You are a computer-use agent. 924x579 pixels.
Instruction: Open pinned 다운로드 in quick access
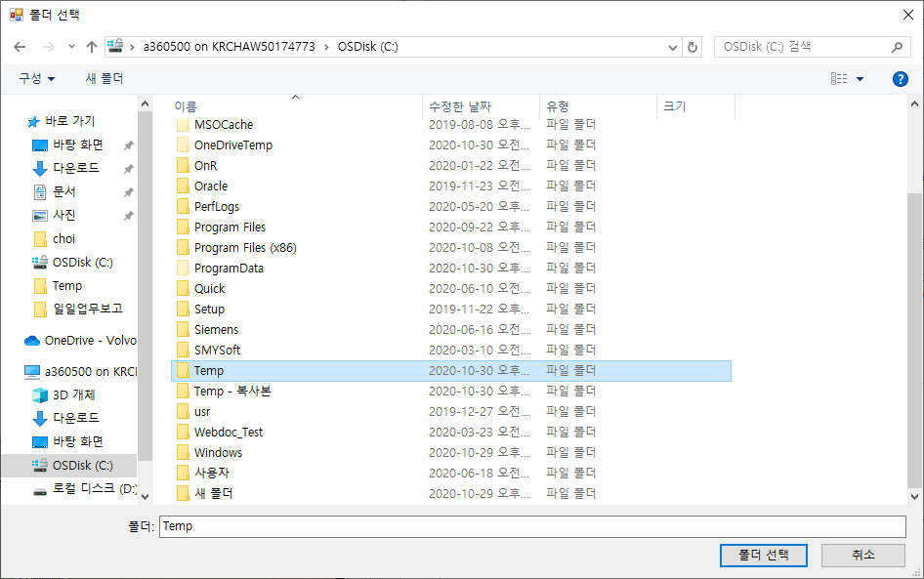[66, 169]
